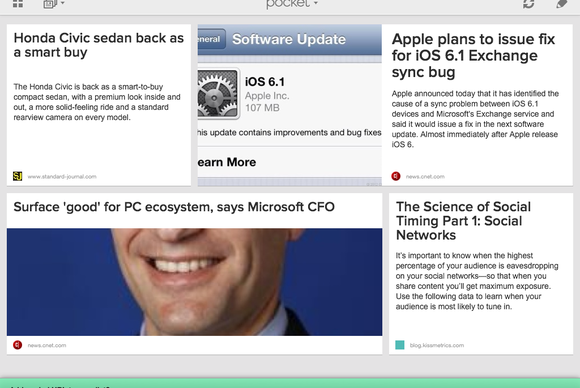The image size is (580, 388).
Task: Open the Apple plans iOS 6.1 fix headline
Action: [473, 55]
